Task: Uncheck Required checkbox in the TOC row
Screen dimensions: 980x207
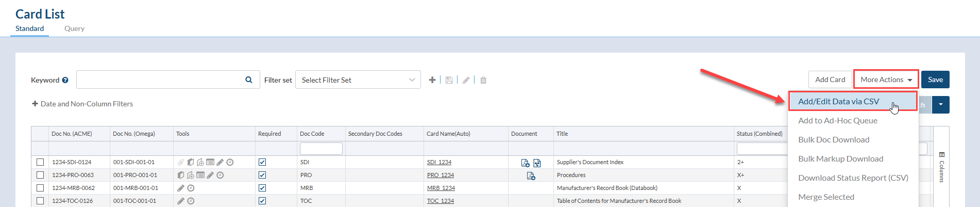Action: click(x=262, y=201)
